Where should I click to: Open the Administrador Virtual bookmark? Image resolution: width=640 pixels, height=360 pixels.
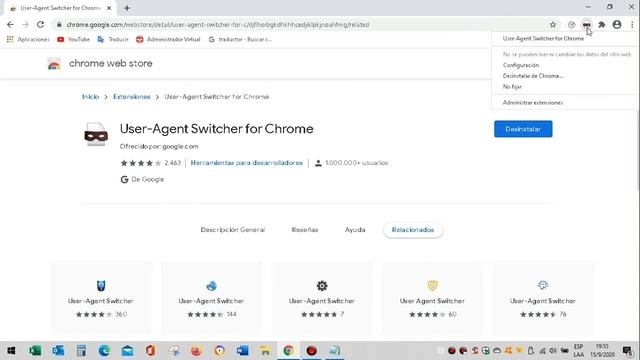pos(168,39)
